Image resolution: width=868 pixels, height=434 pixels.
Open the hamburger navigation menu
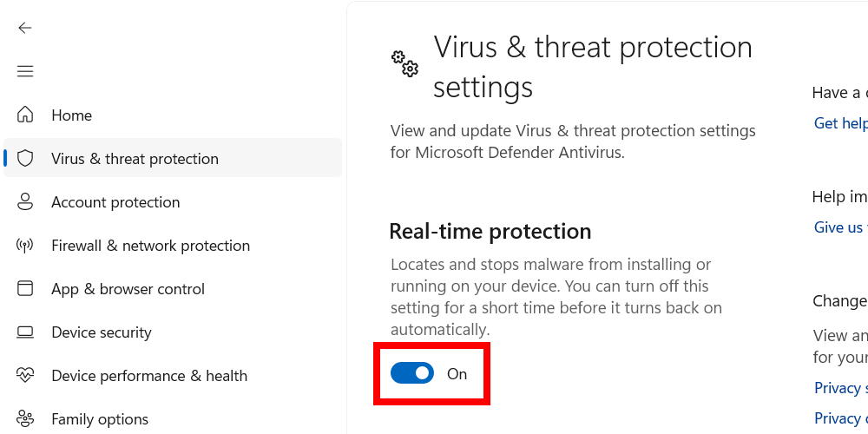point(25,71)
